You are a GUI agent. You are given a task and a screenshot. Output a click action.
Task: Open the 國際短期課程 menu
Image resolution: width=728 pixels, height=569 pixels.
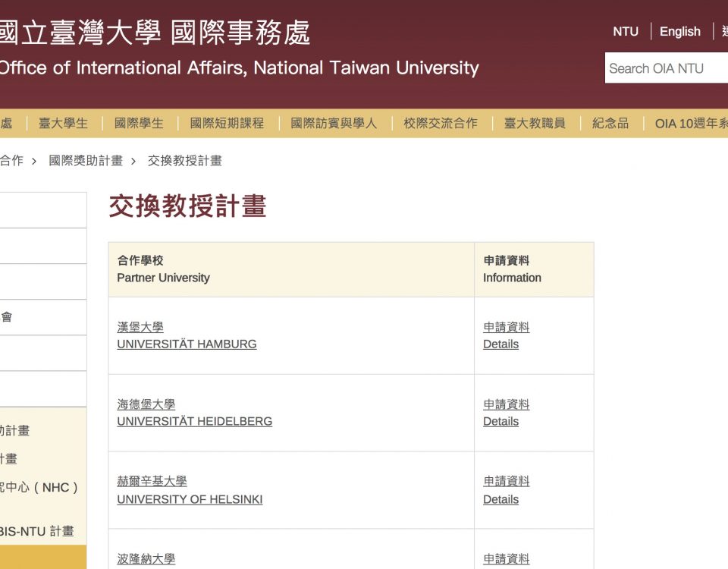click(x=227, y=123)
